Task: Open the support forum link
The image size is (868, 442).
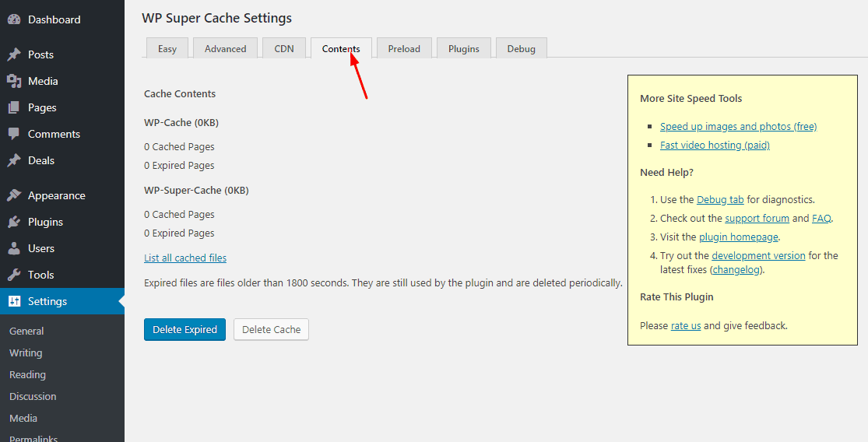Action: pyautogui.click(x=757, y=218)
